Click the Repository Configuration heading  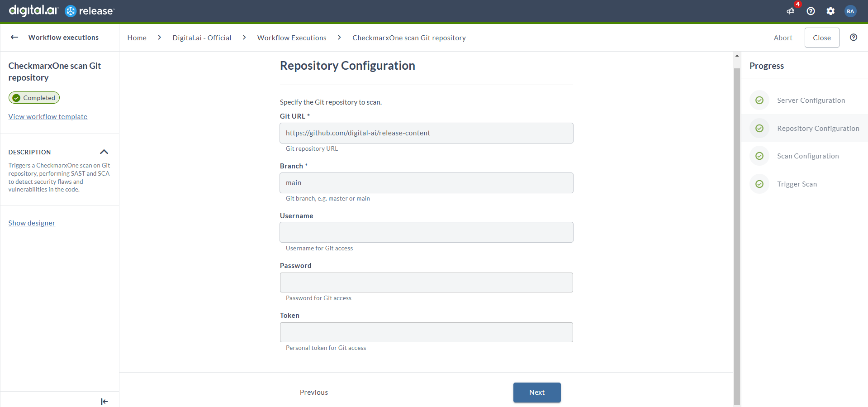pyautogui.click(x=347, y=66)
